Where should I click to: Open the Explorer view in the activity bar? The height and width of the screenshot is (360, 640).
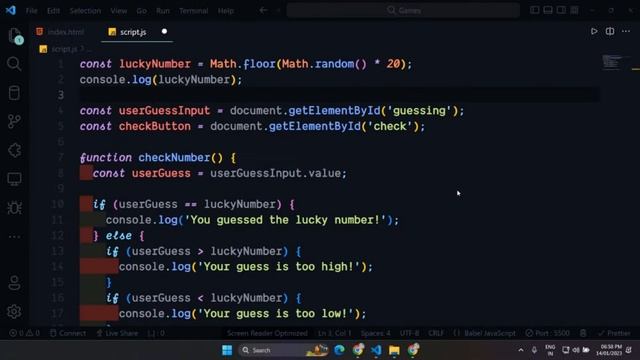(15, 36)
